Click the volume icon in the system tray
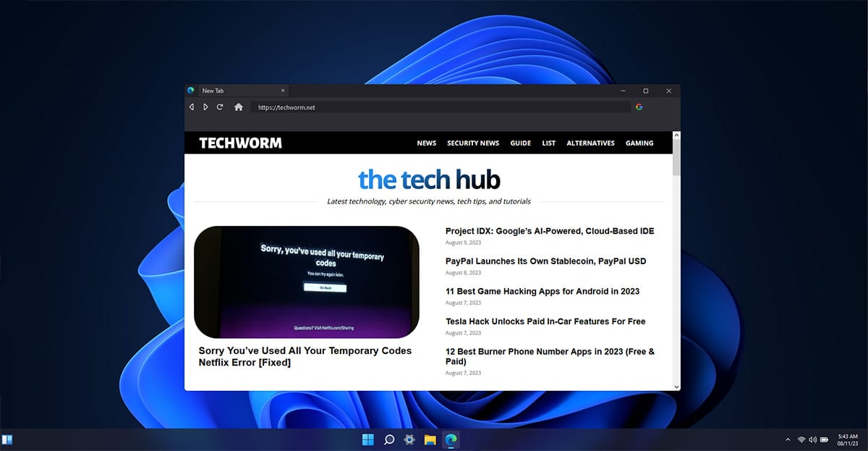The image size is (868, 451). 812,439
